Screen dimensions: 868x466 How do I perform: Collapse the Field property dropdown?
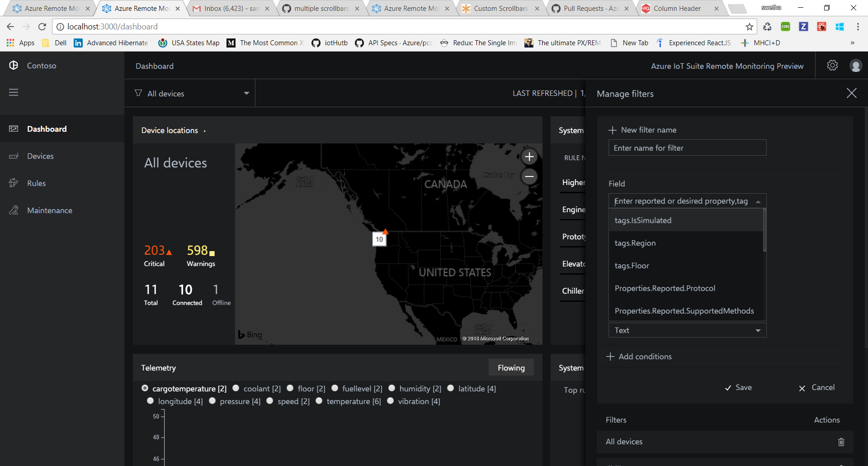(x=759, y=201)
